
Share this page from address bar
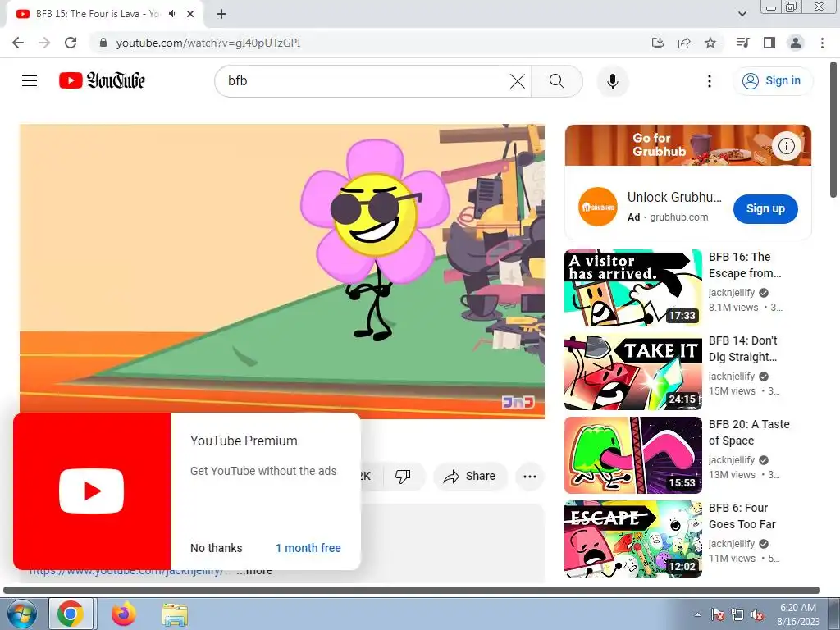tap(684, 43)
